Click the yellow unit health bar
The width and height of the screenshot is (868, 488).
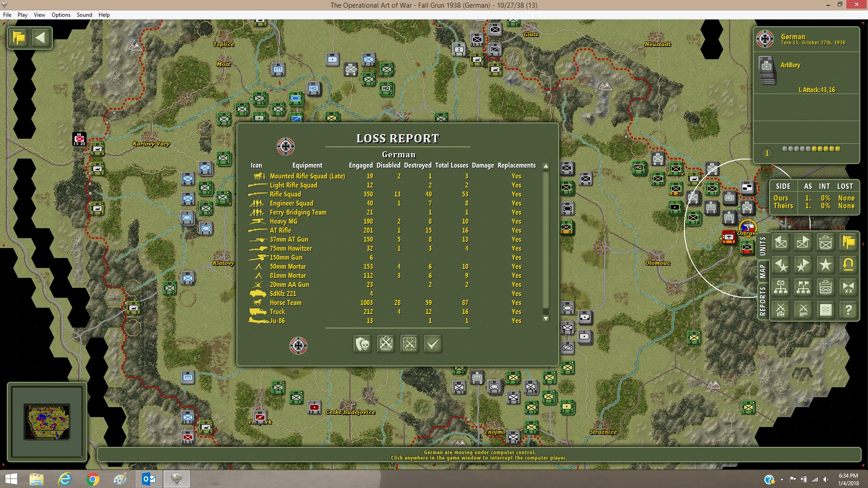(811, 149)
